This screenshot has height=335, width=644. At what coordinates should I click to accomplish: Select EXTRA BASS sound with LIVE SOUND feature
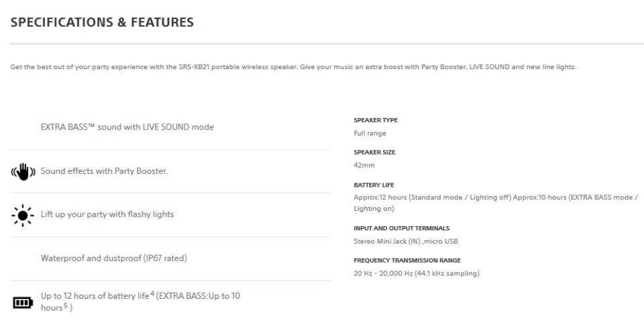pos(127,127)
